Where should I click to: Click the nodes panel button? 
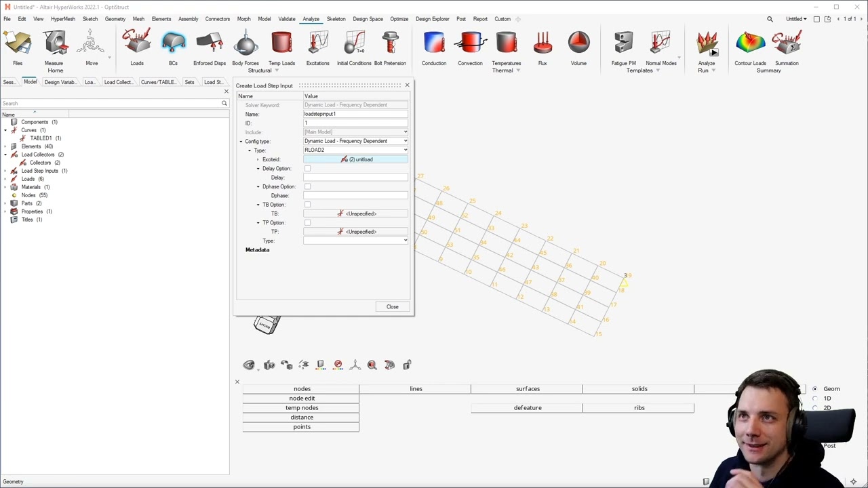click(302, 389)
